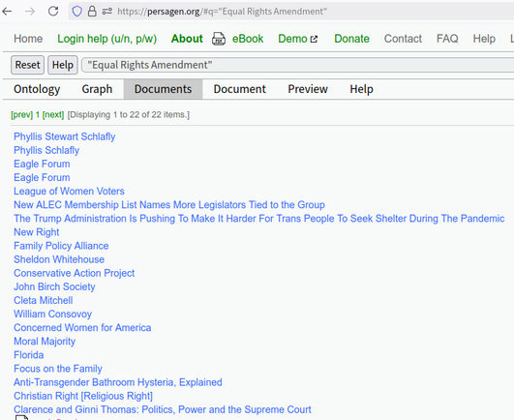Open Sheldon Whitehouse document
The height and width of the screenshot is (420, 514).
tap(59, 259)
